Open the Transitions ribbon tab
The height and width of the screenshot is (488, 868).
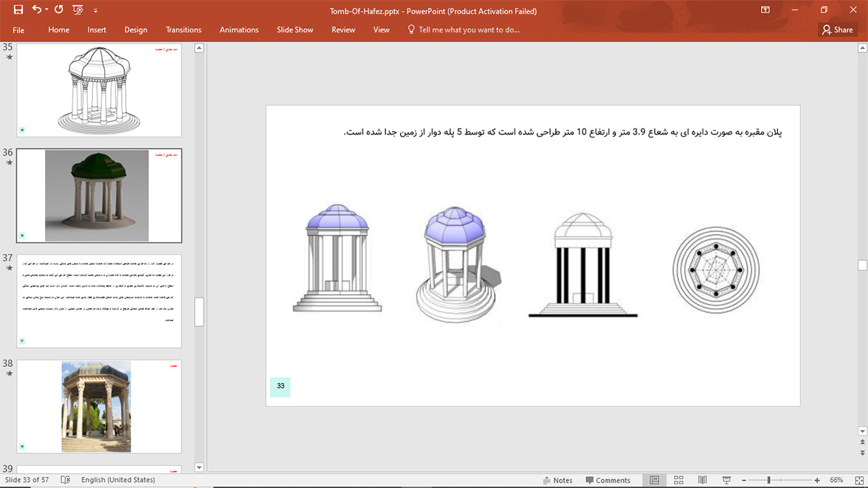183,30
